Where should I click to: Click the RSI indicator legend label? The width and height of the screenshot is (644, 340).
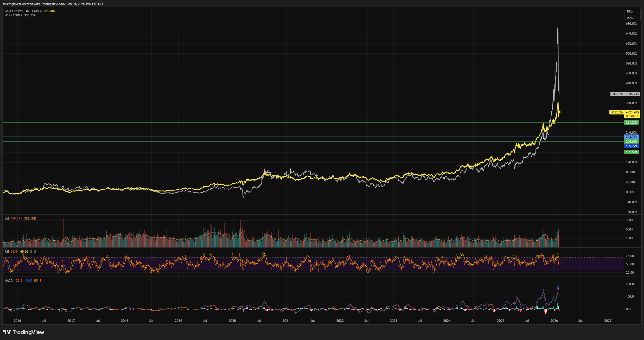click(x=7, y=252)
